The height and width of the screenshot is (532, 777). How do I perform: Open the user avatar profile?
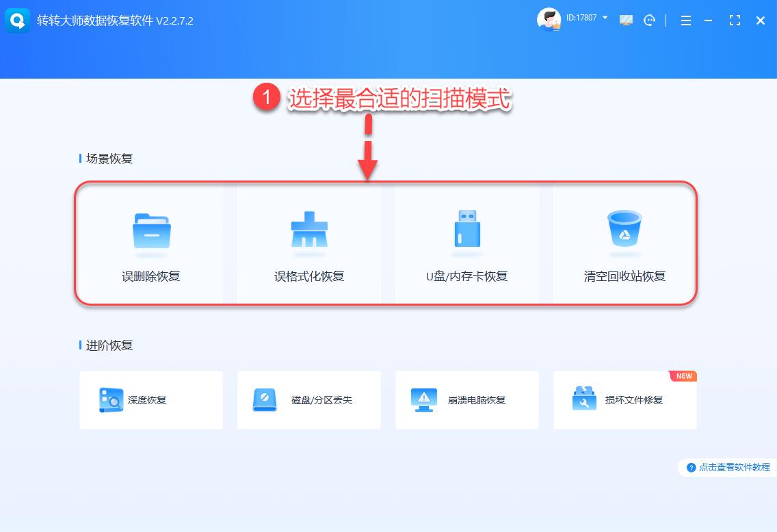coord(549,20)
